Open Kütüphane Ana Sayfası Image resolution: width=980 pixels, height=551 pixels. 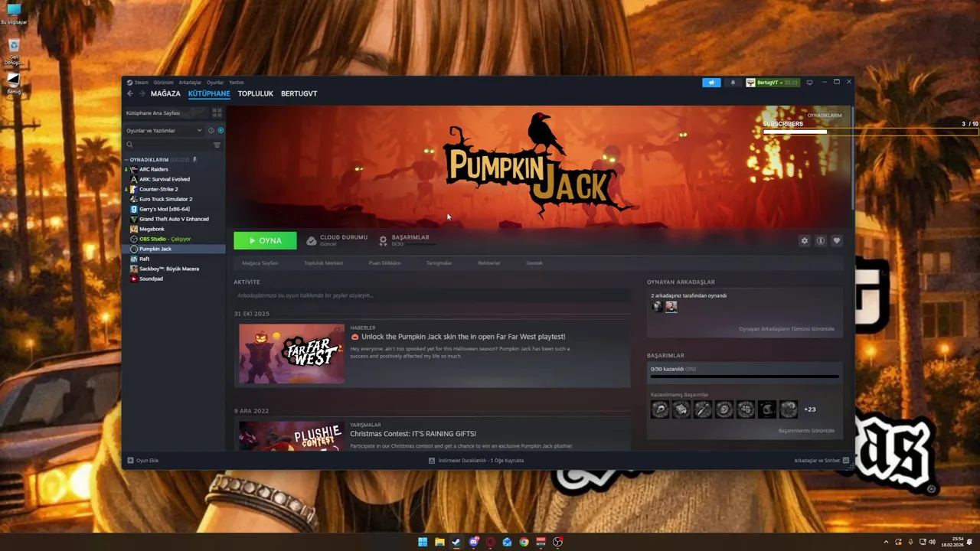tap(153, 112)
